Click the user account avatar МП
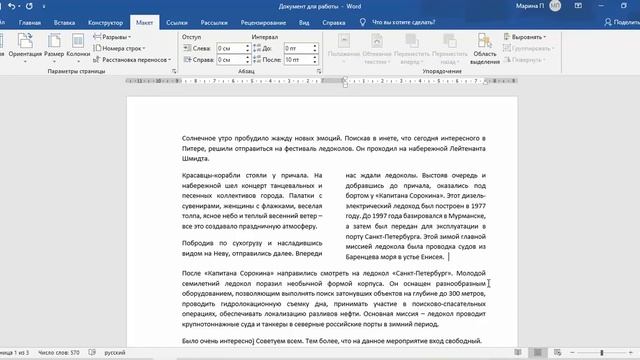 (x=555, y=6)
